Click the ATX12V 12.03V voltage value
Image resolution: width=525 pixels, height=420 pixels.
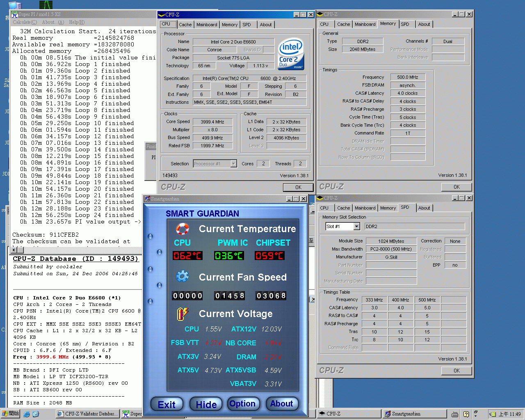(272, 329)
